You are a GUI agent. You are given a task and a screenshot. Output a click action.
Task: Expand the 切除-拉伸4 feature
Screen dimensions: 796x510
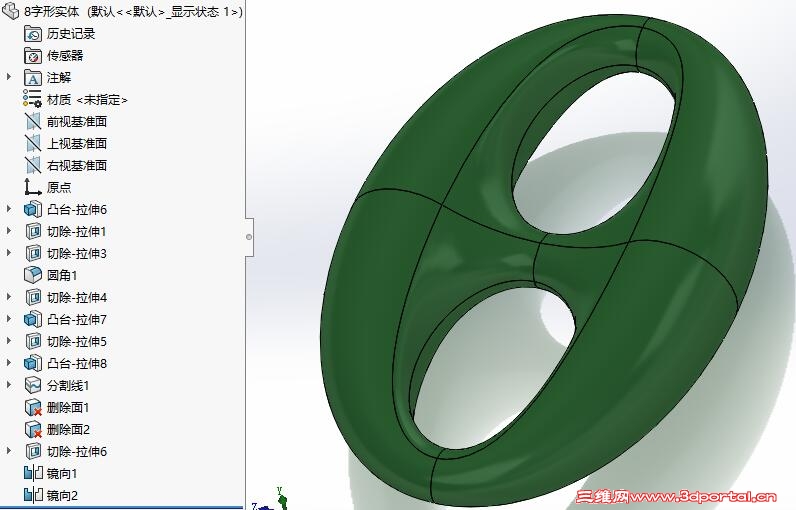click(x=9, y=297)
